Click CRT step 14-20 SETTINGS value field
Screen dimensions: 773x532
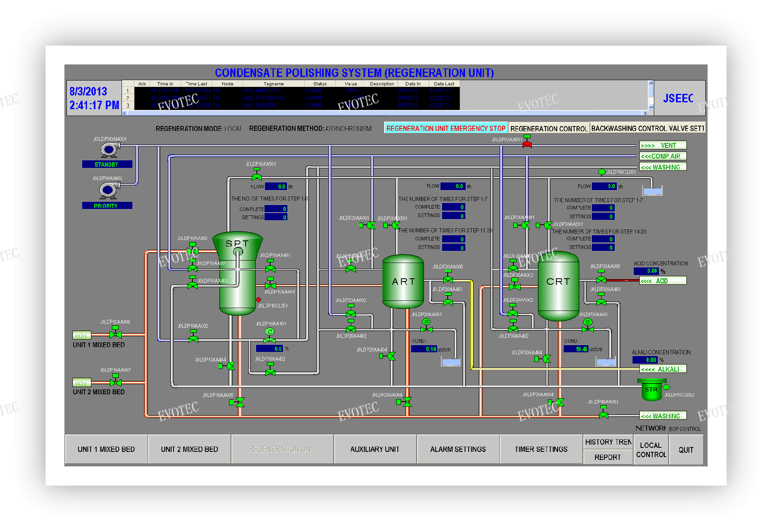[x=603, y=248]
